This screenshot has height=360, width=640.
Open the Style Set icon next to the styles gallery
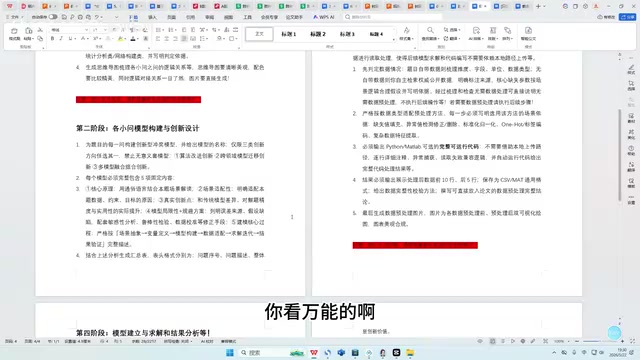(406, 31)
